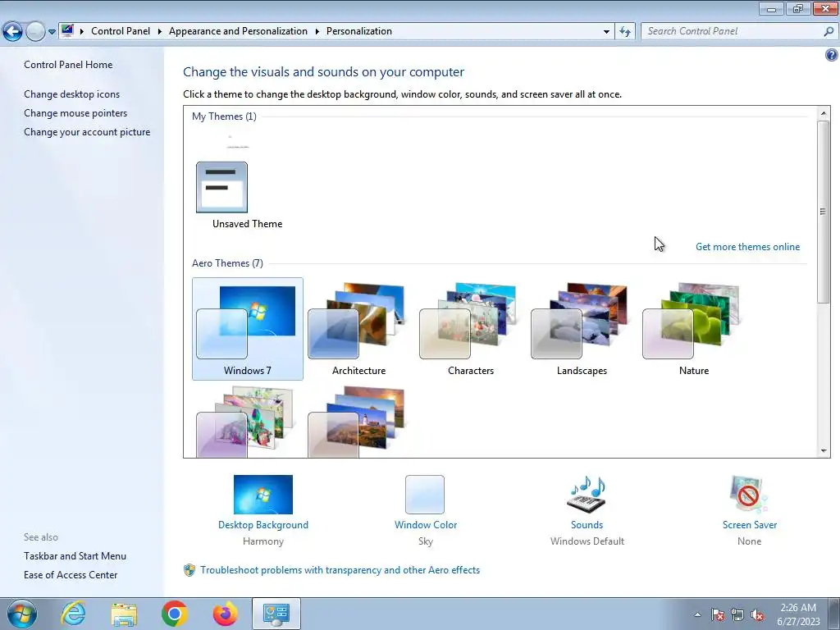This screenshot has width=840, height=630.
Task: Click Get more themes online
Action: click(747, 247)
